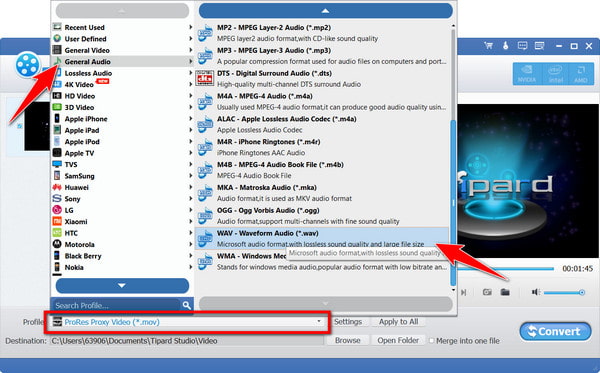Expand the SamSung submenu arrow

(x=191, y=176)
